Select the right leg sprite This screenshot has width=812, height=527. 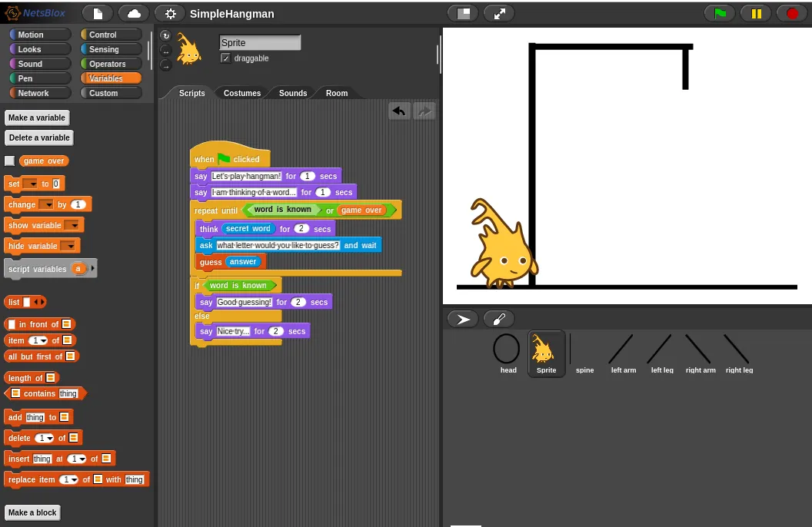coord(739,353)
